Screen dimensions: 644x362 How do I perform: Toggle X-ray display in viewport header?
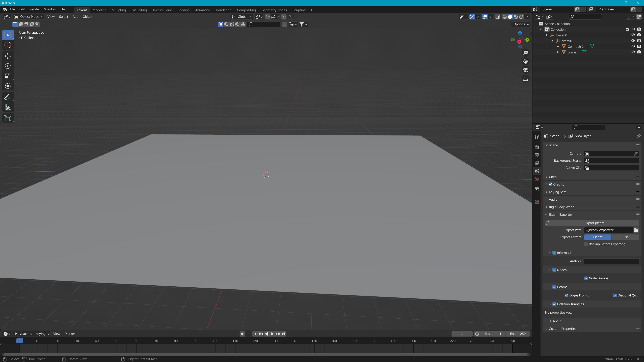[497, 17]
